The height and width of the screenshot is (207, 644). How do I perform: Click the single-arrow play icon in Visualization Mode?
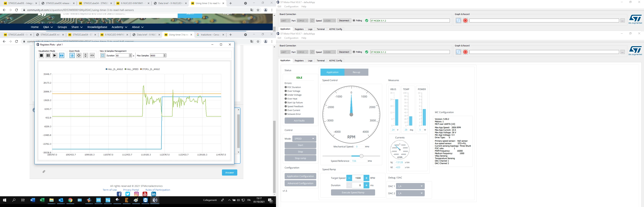[x=55, y=56]
